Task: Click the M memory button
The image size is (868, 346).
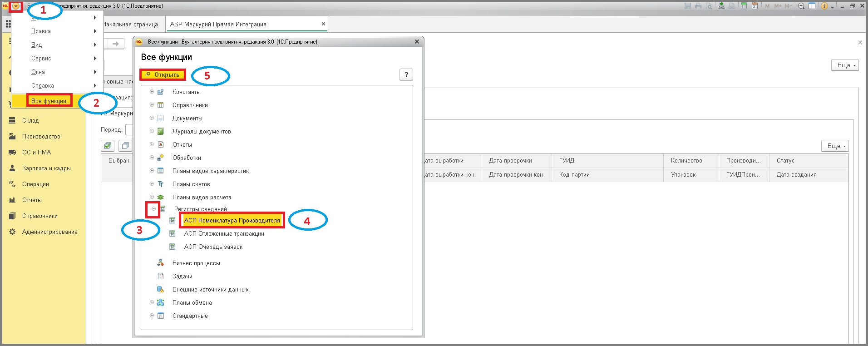Action: coord(767,6)
